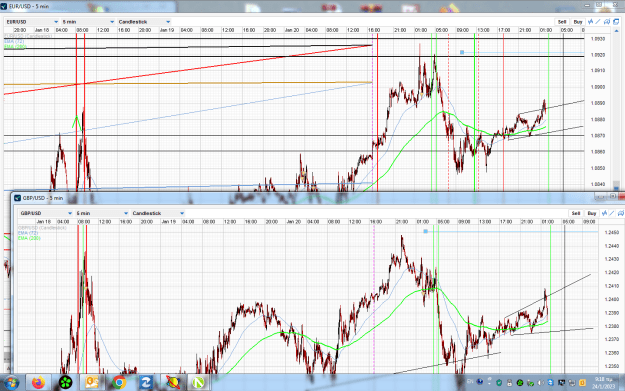The width and height of the screenshot is (625, 391).
Task: Click the blue sync arrows tray icon
Action: tap(551, 383)
